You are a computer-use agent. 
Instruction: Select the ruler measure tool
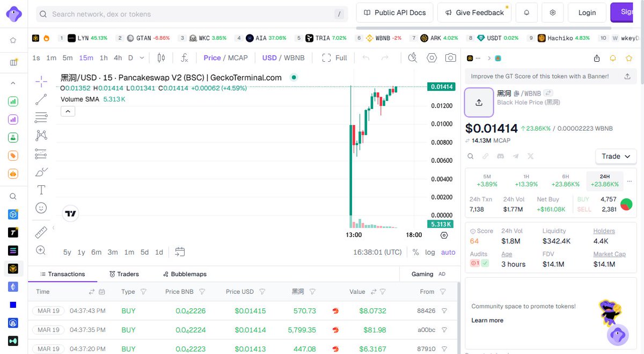41,232
